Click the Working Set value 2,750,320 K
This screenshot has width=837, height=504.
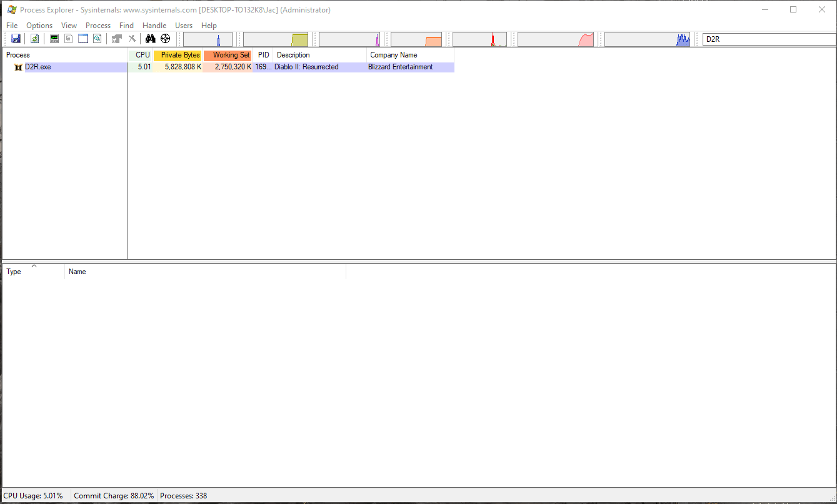[233, 67]
